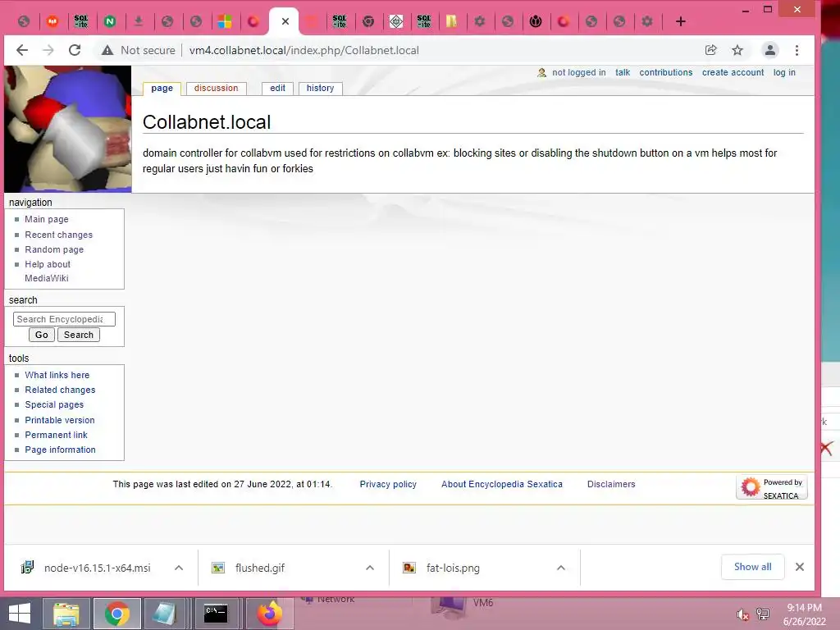This screenshot has height=630, width=840.
Task: Click the muted volume tray icon
Action: (x=742, y=614)
